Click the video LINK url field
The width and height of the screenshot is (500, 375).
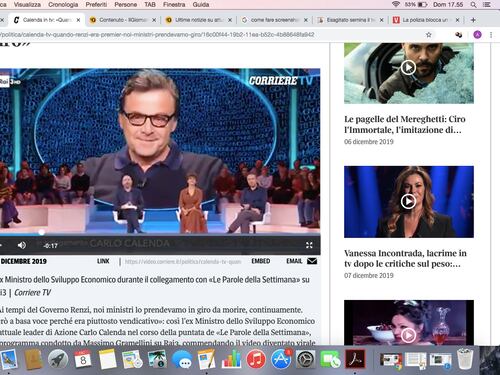(183, 262)
